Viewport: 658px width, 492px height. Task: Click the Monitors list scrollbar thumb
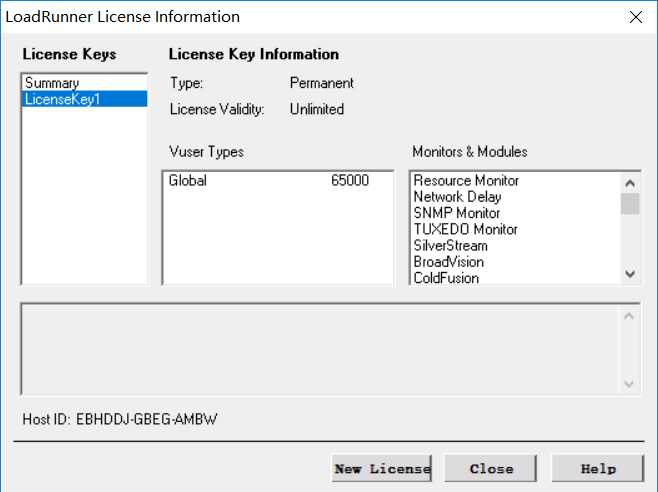click(x=629, y=204)
